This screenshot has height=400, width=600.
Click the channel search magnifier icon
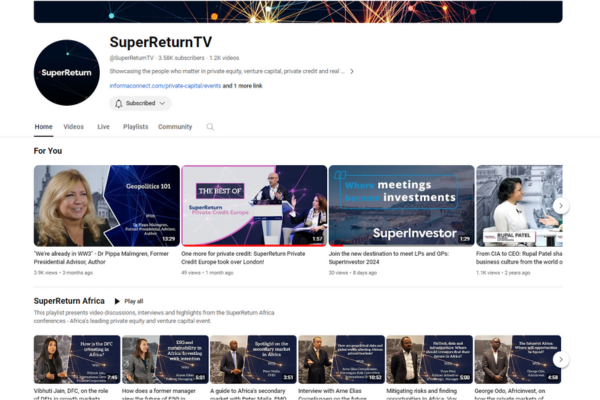point(210,127)
